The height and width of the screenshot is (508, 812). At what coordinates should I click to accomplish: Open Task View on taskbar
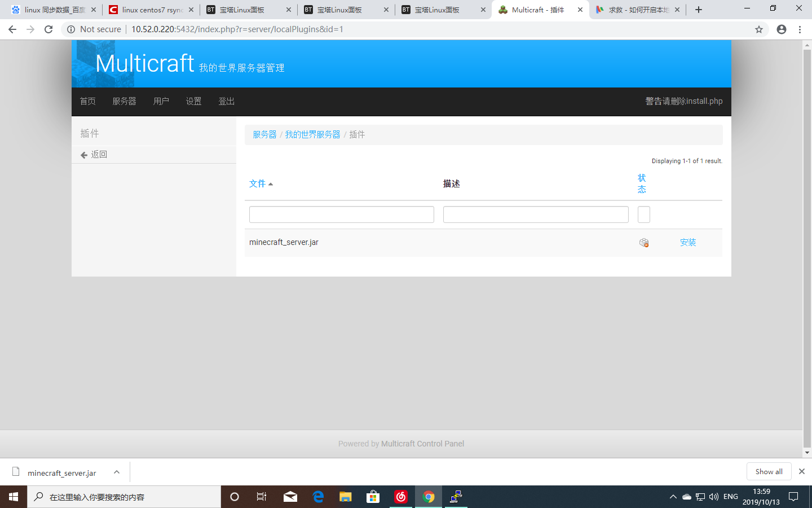pyautogui.click(x=262, y=497)
